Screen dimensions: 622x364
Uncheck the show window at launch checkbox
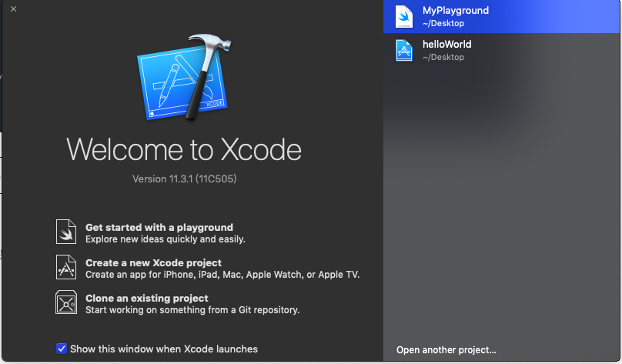pos(62,349)
